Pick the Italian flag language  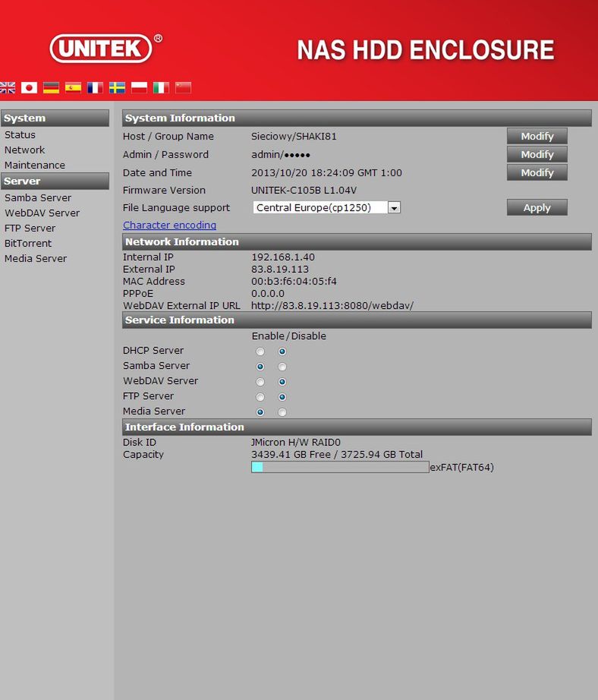[161, 87]
